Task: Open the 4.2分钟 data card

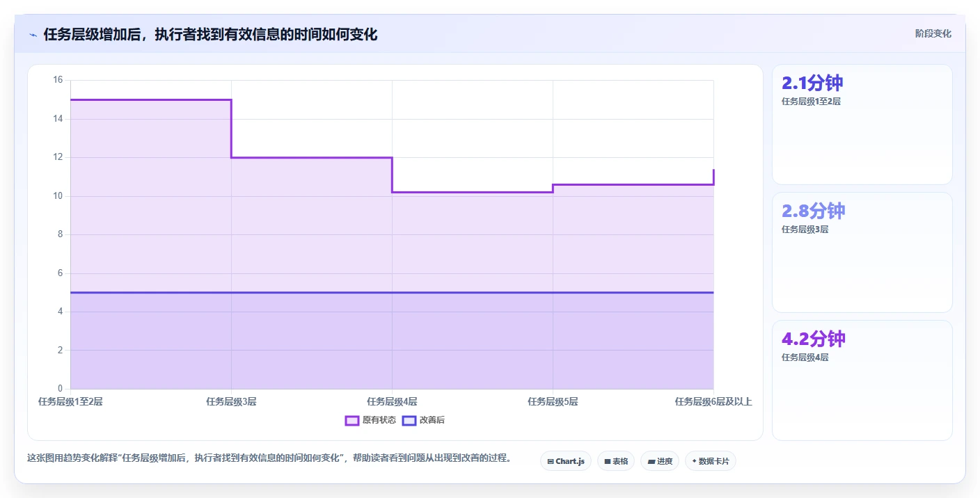Action: tap(862, 380)
